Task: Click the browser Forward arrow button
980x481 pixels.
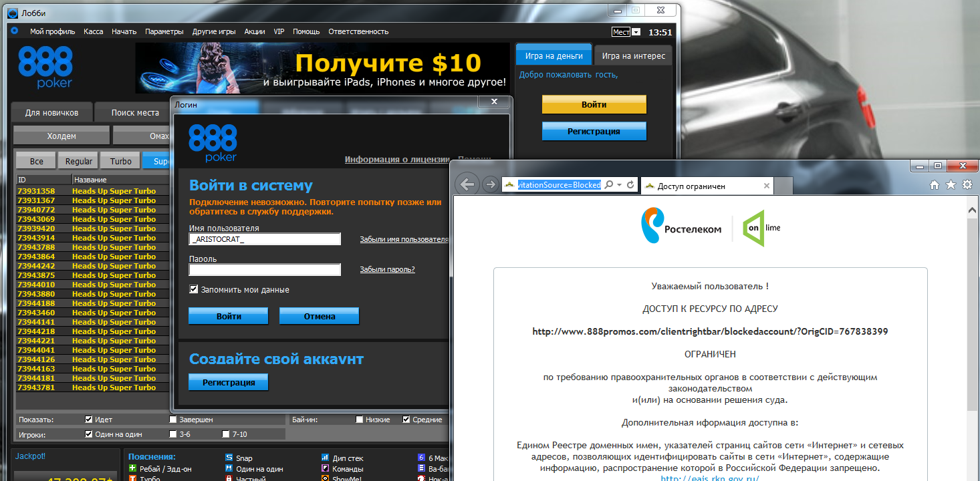Action: click(x=490, y=184)
